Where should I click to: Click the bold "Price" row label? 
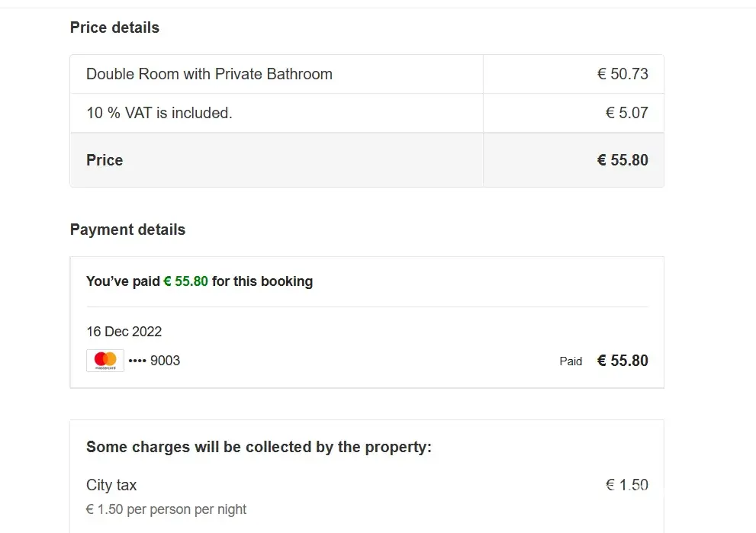(x=105, y=160)
